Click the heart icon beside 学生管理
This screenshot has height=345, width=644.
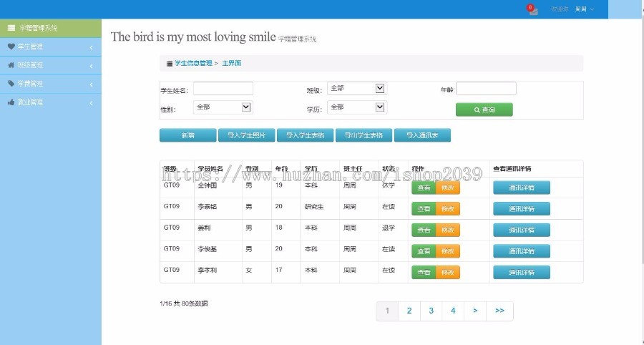tap(11, 47)
